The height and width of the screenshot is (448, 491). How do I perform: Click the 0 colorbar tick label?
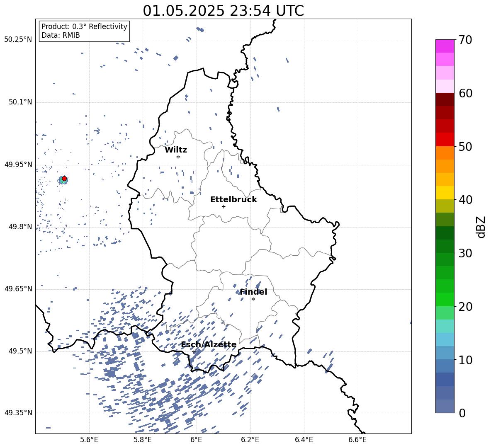click(x=462, y=413)
